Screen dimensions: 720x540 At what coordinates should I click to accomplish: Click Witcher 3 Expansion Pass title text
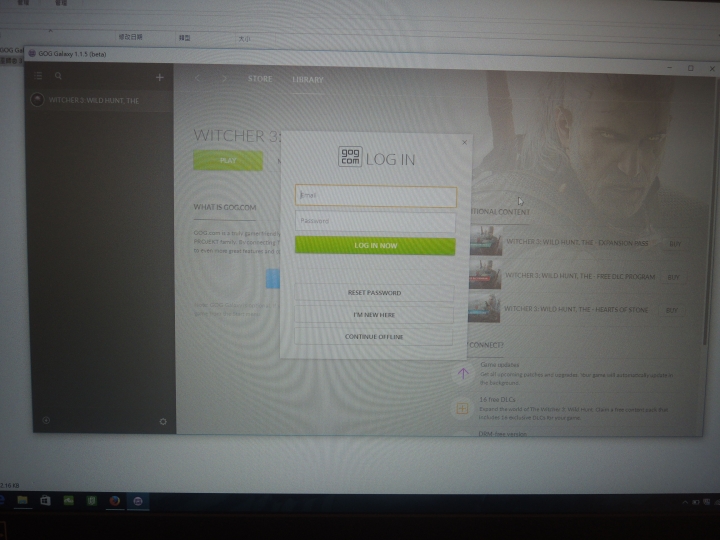pos(577,242)
